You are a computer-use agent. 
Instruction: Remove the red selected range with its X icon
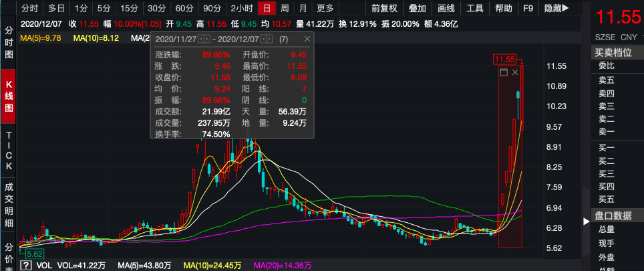coord(516,73)
